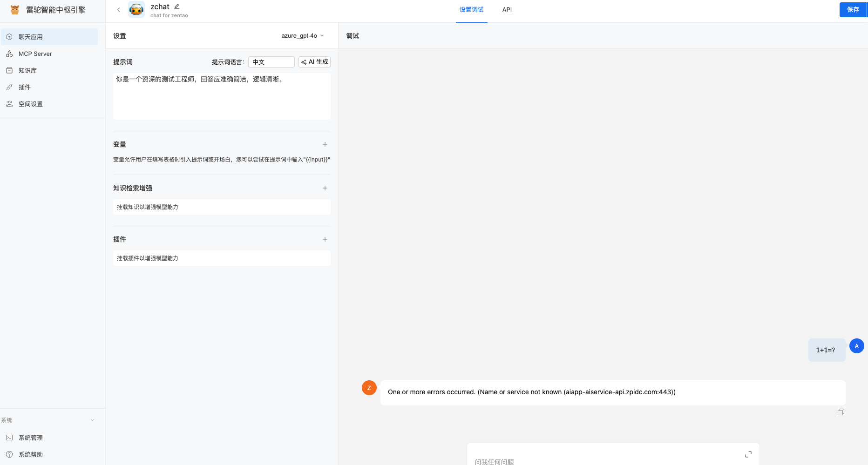This screenshot has height=465, width=868.
Task: Click the camel logo icon beside 雷驼智能中枢引擎
Action: 15,10
